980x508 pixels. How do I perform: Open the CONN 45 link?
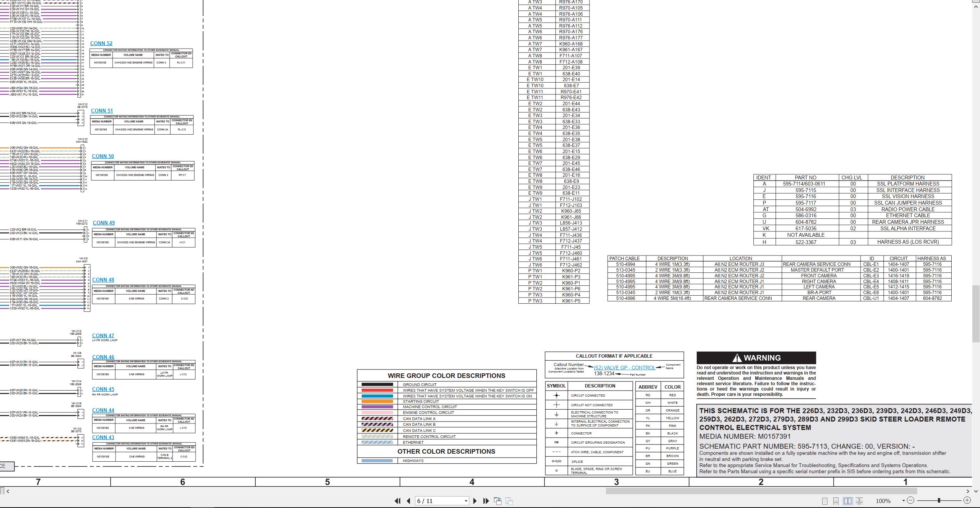pos(103,389)
